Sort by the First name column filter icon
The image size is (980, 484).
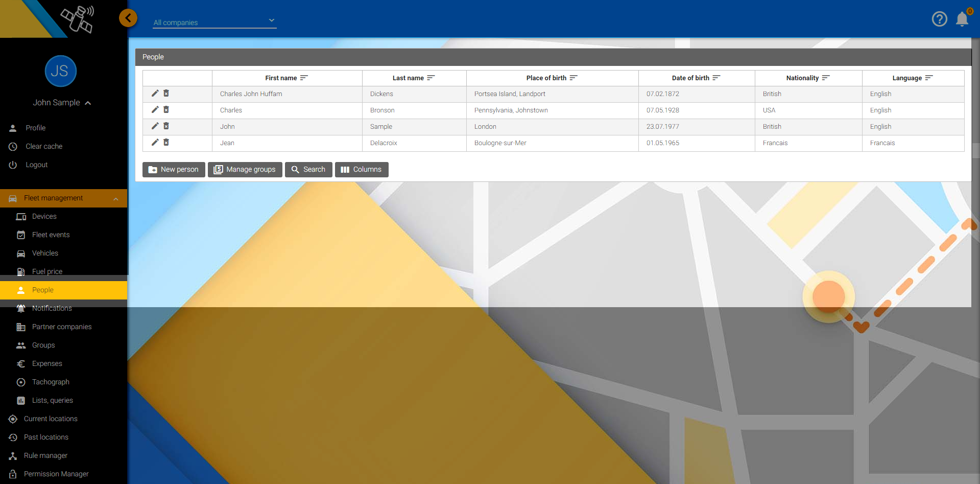[304, 78]
